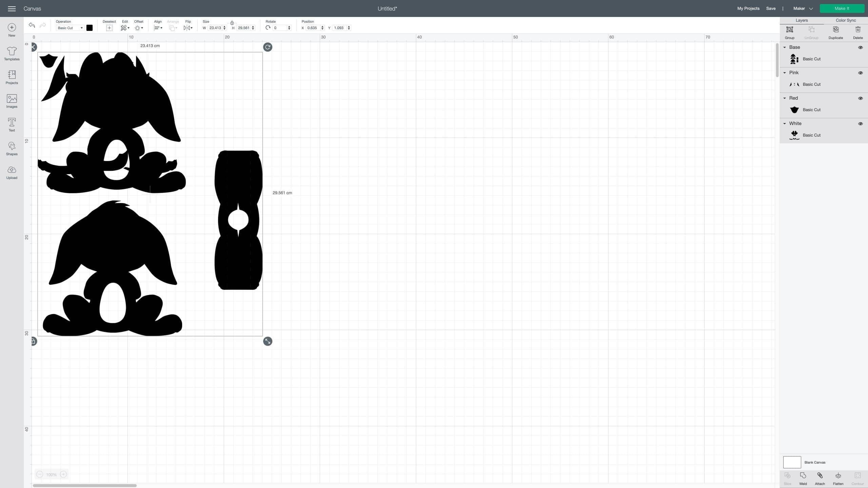Hide the Pink layer

pos(860,73)
